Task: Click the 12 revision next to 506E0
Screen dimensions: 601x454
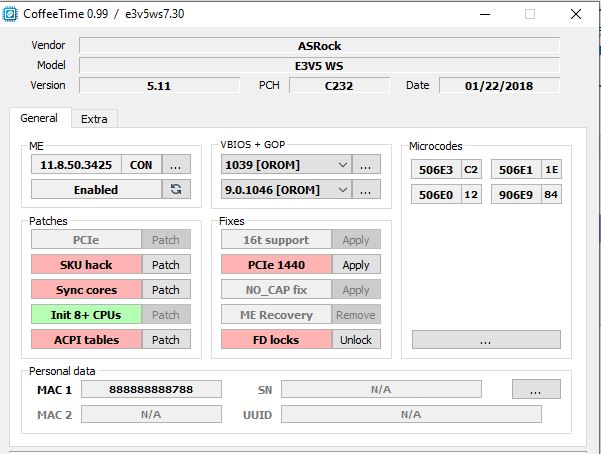Action: [471, 194]
